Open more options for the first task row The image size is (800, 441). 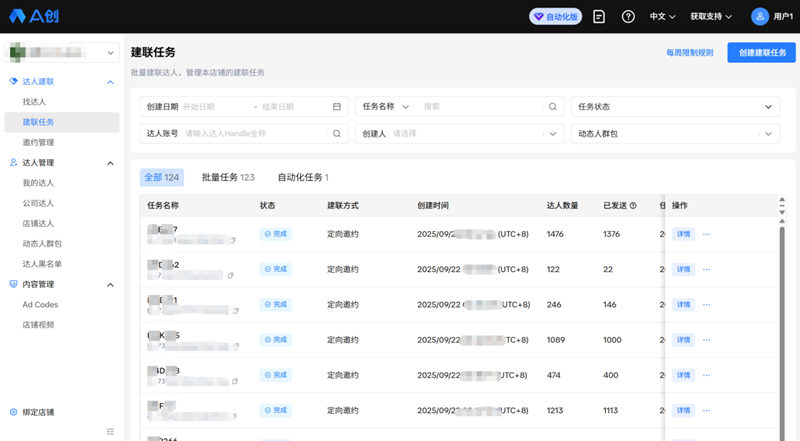click(x=706, y=233)
